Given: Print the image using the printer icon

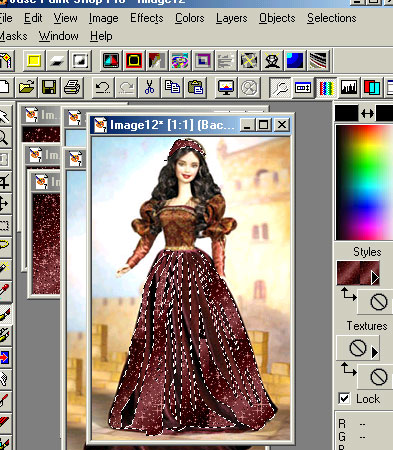Looking at the screenshot, I should tap(72, 88).
